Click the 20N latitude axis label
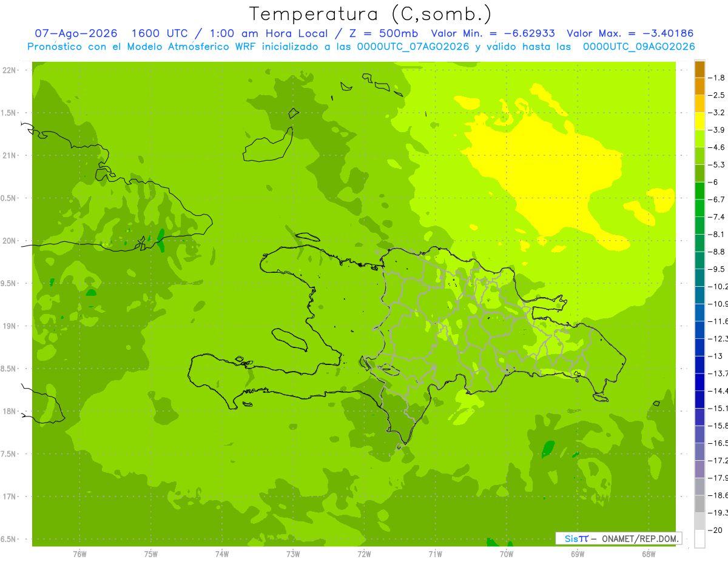 (x=10, y=241)
